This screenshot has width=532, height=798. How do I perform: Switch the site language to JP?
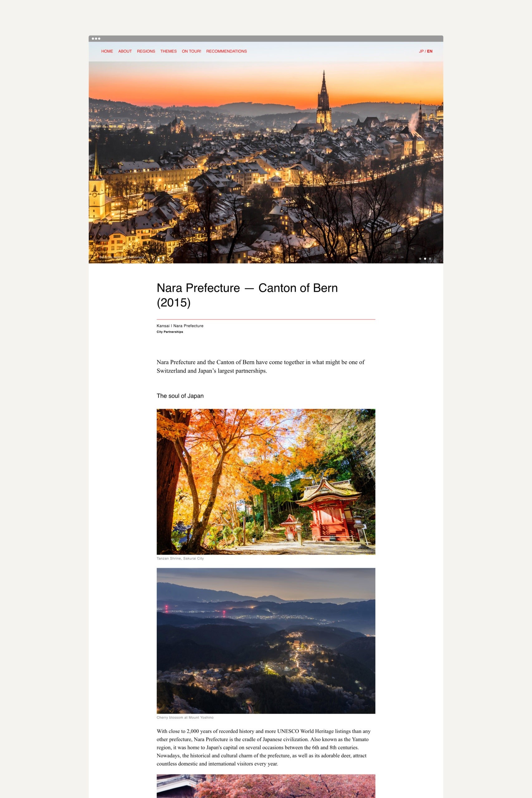click(x=421, y=51)
